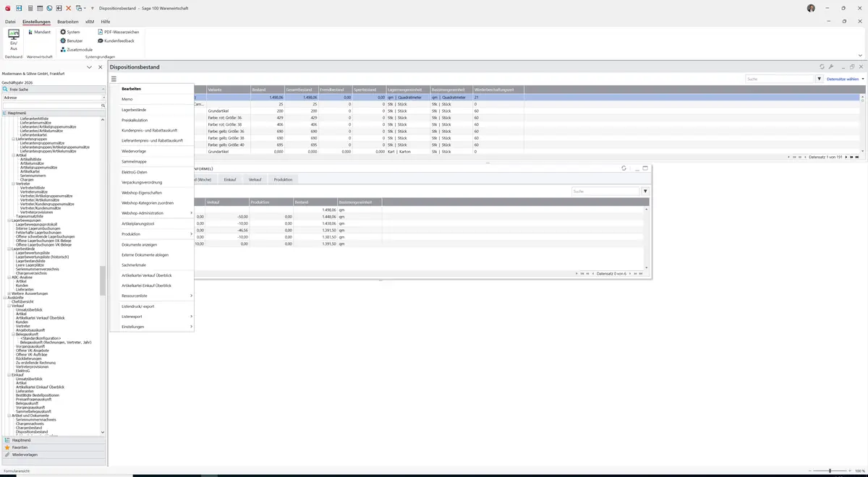The height and width of the screenshot is (477, 868).
Task: Open Benutzer settings in ribbon
Action: (72, 40)
